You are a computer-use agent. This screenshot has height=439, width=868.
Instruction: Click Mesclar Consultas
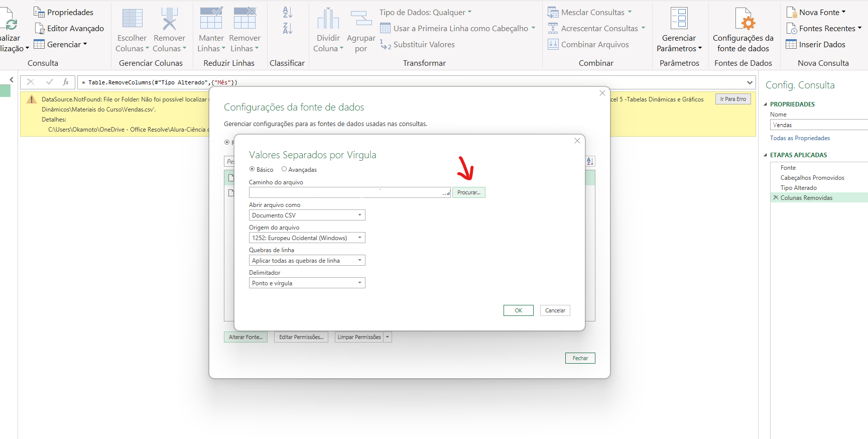coord(589,12)
